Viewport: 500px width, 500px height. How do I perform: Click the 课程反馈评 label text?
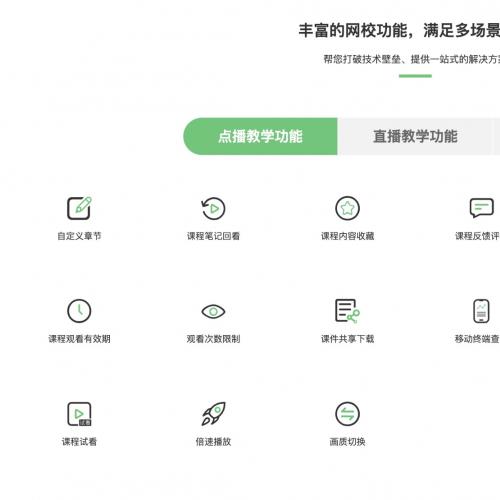pyautogui.click(x=477, y=236)
